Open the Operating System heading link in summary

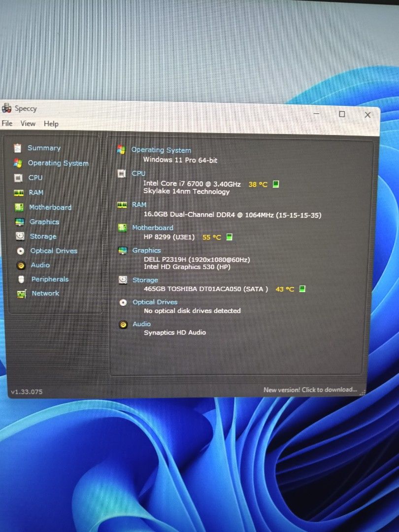[161, 150]
